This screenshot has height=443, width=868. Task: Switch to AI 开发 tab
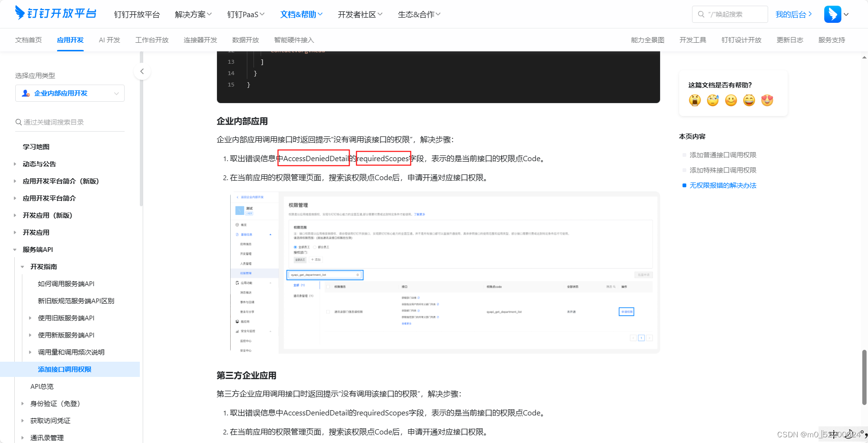pos(109,40)
